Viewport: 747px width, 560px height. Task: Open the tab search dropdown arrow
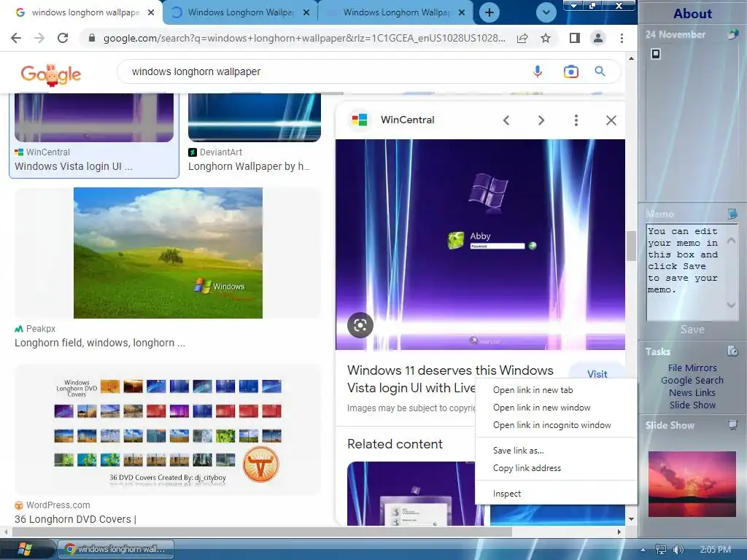[546, 12]
